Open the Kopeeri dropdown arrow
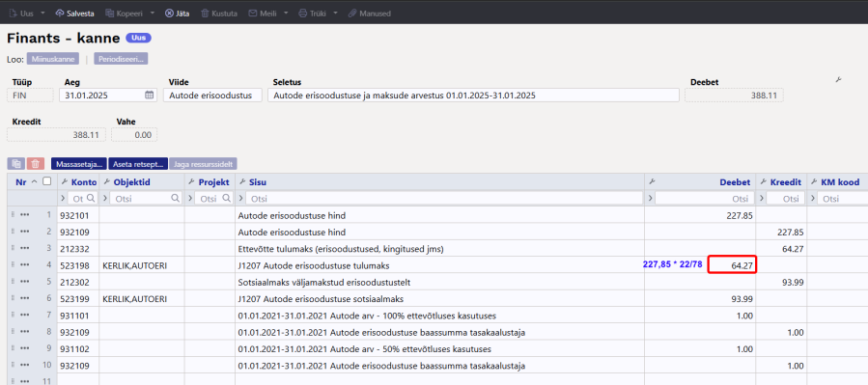This screenshot has height=385, width=868. pyautogui.click(x=153, y=13)
